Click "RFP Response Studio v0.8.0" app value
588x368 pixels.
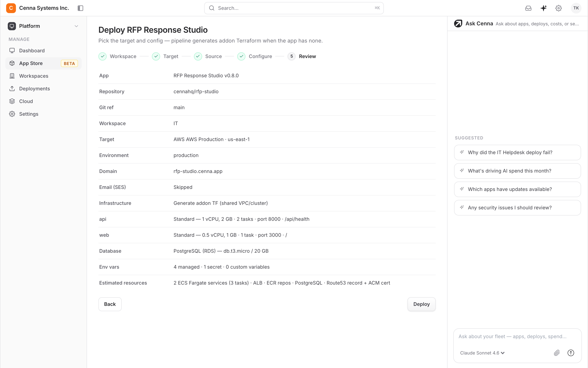click(x=206, y=75)
